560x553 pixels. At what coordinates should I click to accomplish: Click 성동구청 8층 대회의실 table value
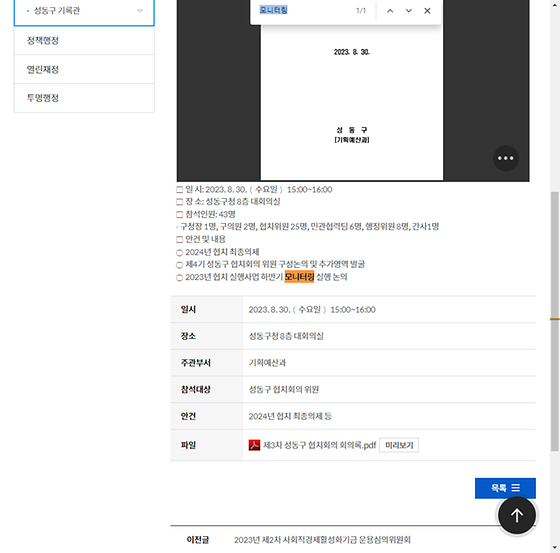click(286, 336)
